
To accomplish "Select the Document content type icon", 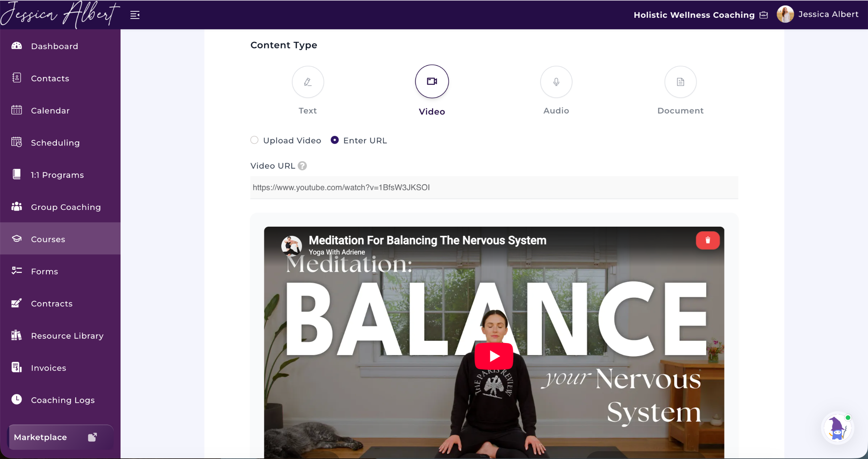I will point(681,82).
